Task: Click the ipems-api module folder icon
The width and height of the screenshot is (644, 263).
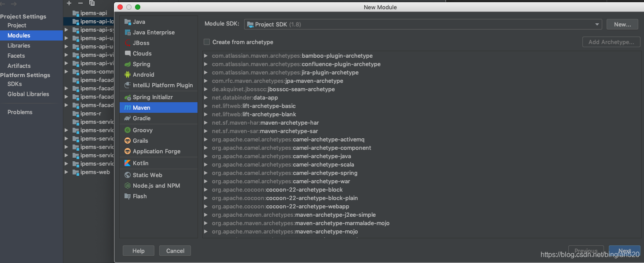Action: pyautogui.click(x=76, y=13)
